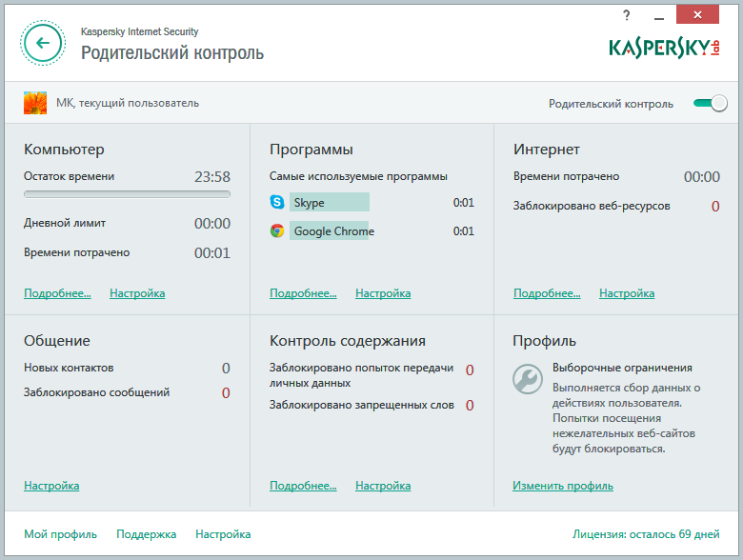743x560 pixels.
Task: Click the Компьютер section heading
Action: tap(64, 150)
